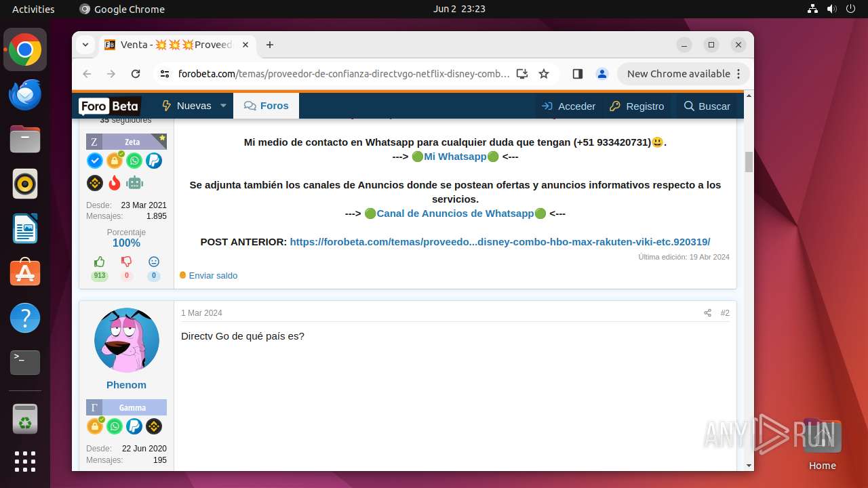The height and width of the screenshot is (488, 868).
Task: Click the share icon on post #2
Action: tap(707, 313)
